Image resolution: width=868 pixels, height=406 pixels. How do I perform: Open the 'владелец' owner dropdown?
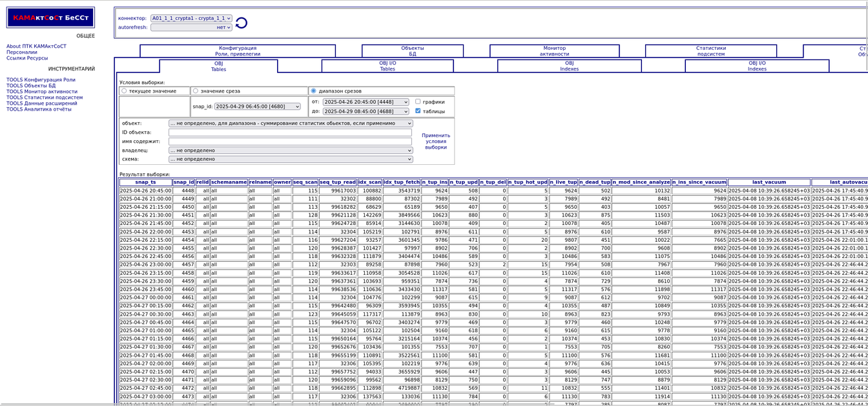(290, 151)
